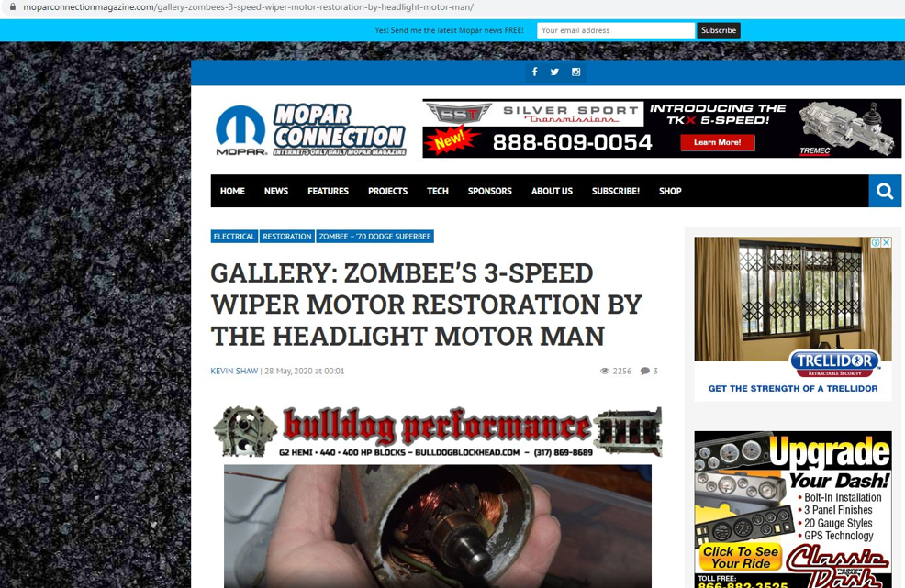
Task: Click the views eye icon
Action: (x=605, y=371)
